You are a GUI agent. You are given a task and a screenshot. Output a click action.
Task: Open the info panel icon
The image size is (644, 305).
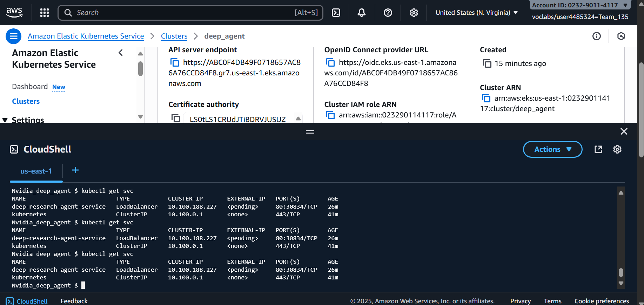pyautogui.click(x=597, y=36)
